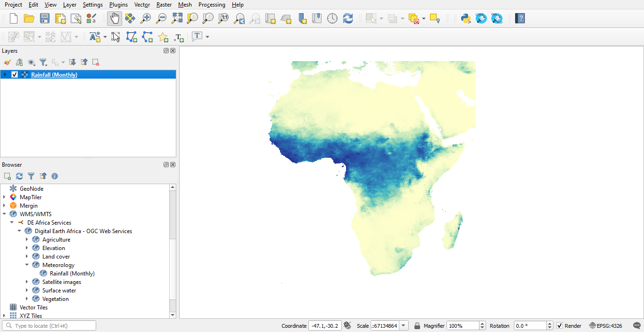Uncheck the Rainfall (Monthly) layer visibility

[15, 74]
